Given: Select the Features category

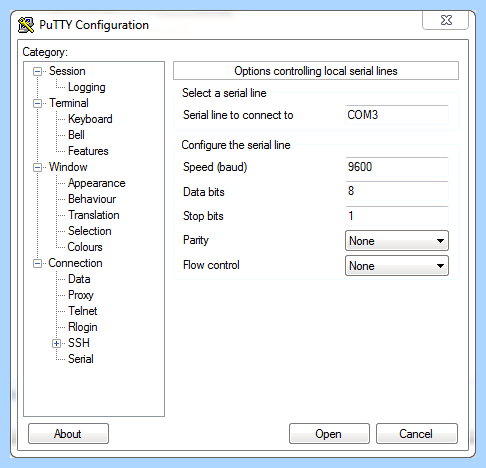Looking at the screenshot, I should click(x=88, y=151).
